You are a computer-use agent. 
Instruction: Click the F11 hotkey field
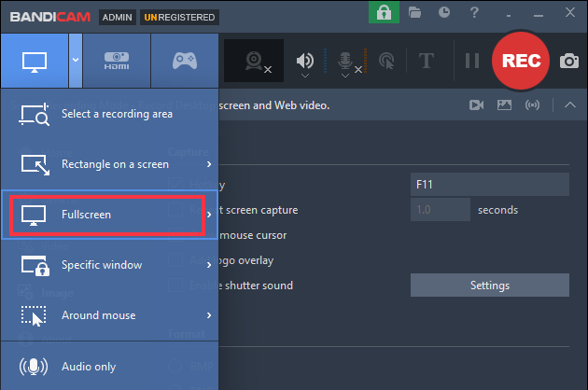(490, 185)
